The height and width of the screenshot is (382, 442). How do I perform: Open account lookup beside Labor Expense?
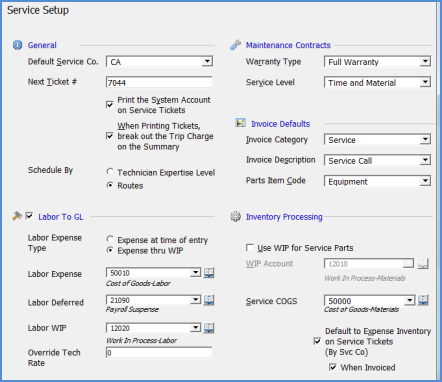coord(209,273)
